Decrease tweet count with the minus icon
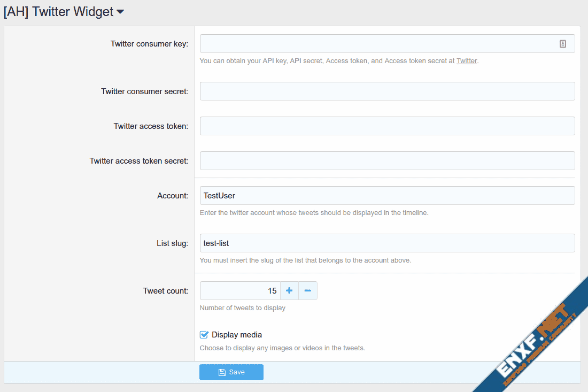Viewport: 588px width, 392px height. pos(308,291)
